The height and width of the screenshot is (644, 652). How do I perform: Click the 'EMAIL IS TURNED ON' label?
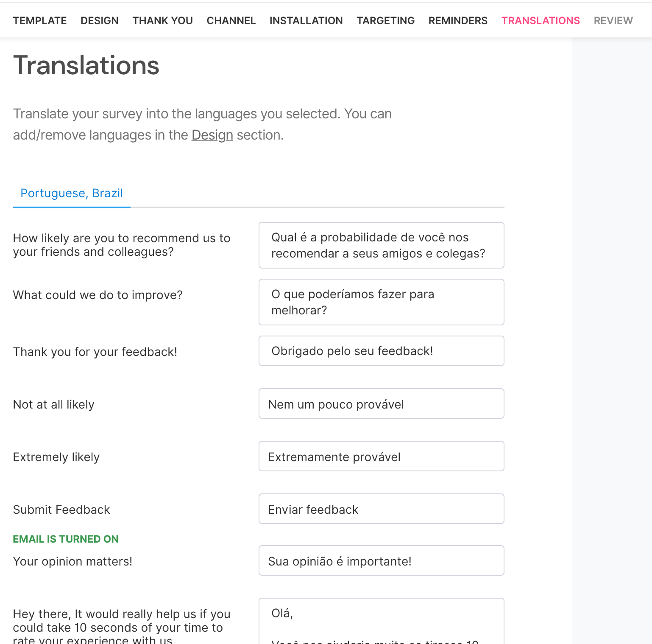(66, 539)
